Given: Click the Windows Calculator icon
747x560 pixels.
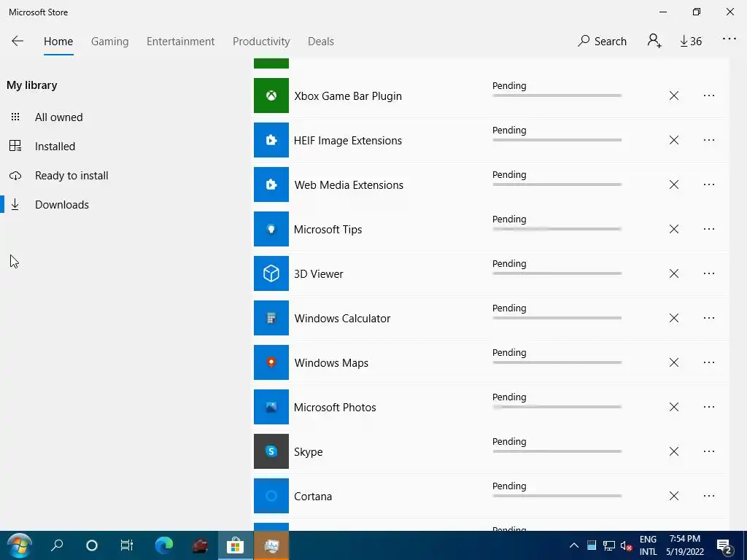Looking at the screenshot, I should pyautogui.click(x=271, y=318).
